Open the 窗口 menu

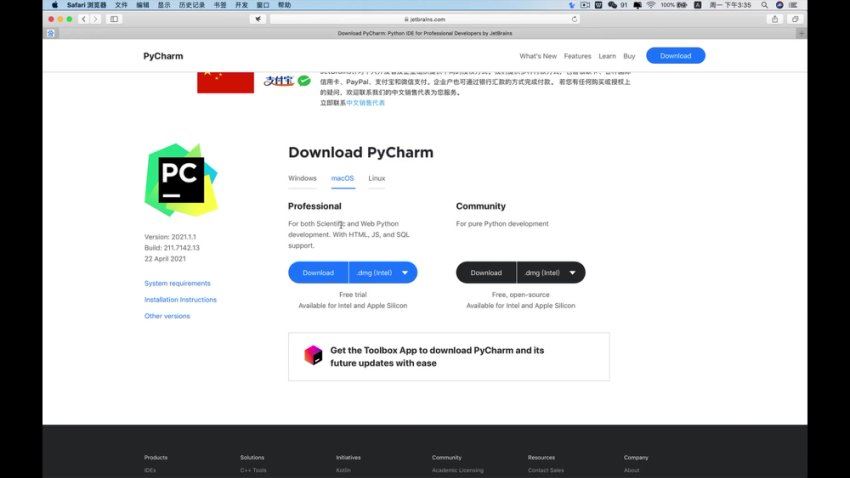[x=263, y=5]
